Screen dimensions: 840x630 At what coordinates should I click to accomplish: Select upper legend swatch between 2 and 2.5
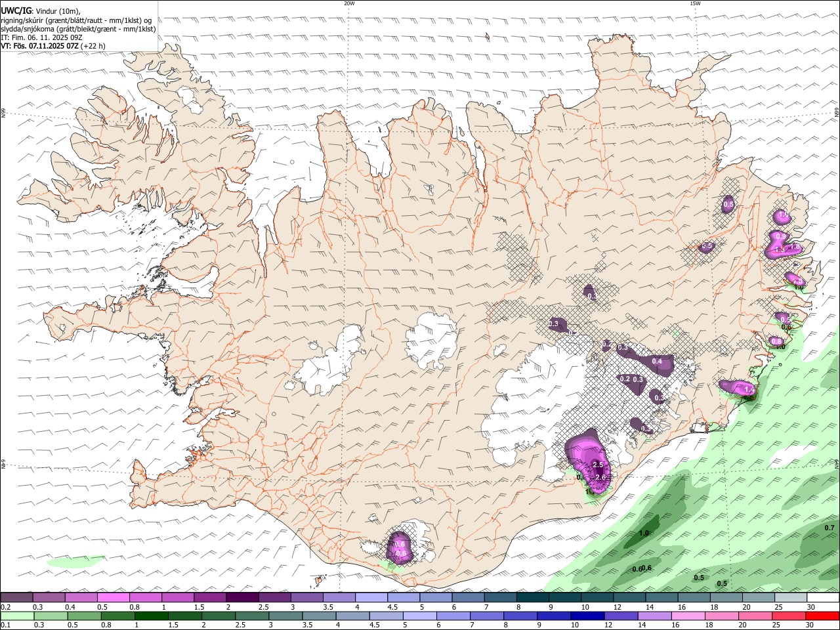pos(242,597)
